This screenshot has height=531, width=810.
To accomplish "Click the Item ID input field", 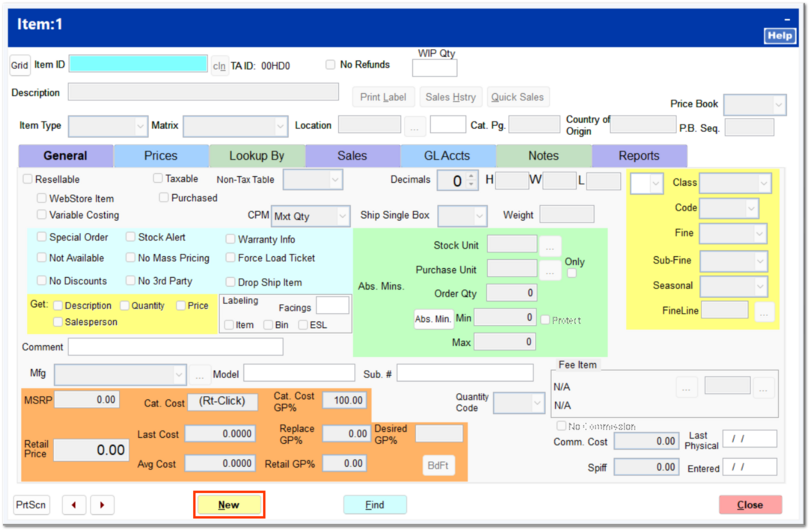I will pos(138,64).
